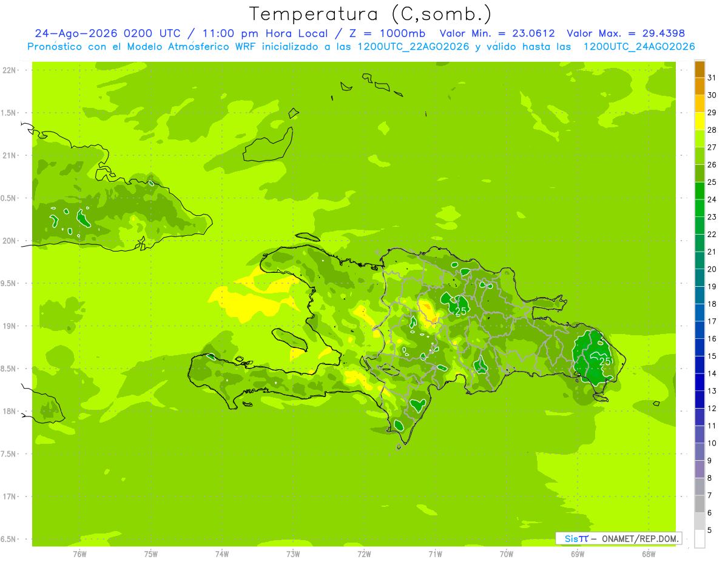This screenshot has width=728, height=562.
Task: Click the legend value 20
Action: click(712, 269)
